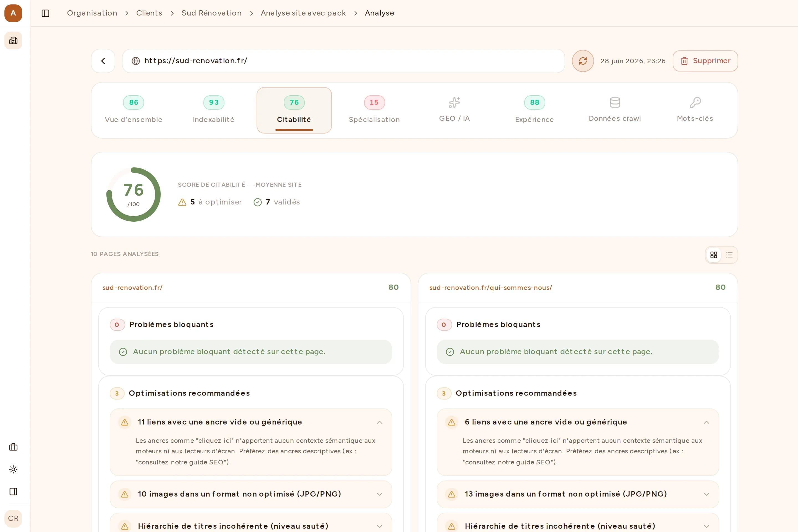Click warning icon of '11 liens' item
The width and height of the screenshot is (798, 532).
click(x=124, y=422)
